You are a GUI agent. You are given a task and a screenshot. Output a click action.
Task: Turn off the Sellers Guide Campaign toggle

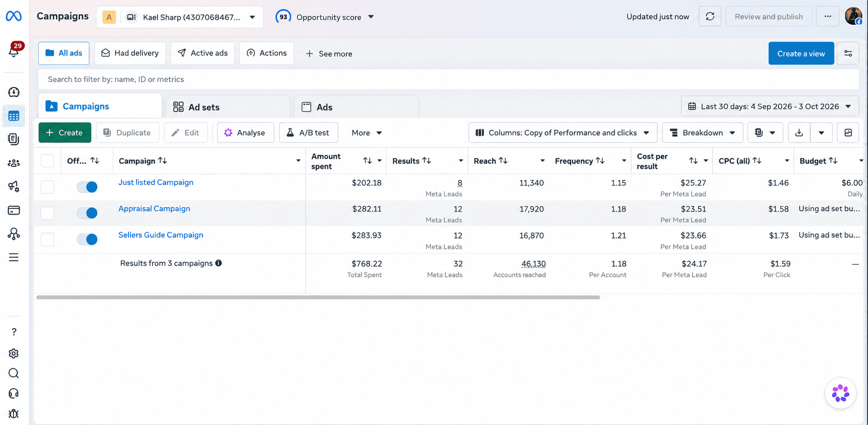87,239
